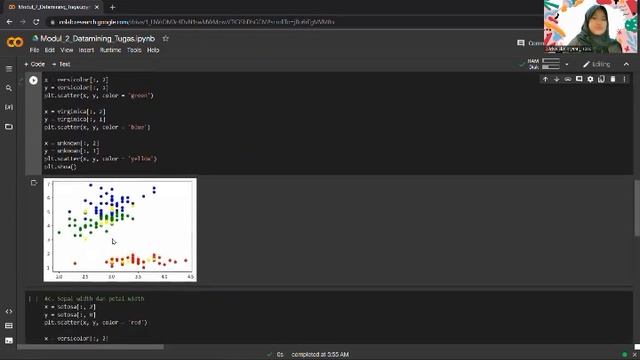Open the code snippets icon in sidebar
This screenshot has width=640, height=360.
(9, 311)
